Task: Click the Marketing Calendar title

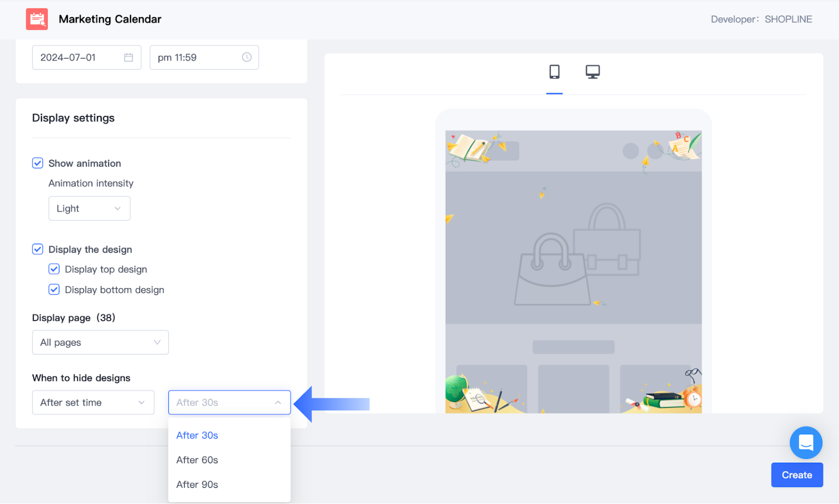Action: [x=110, y=19]
